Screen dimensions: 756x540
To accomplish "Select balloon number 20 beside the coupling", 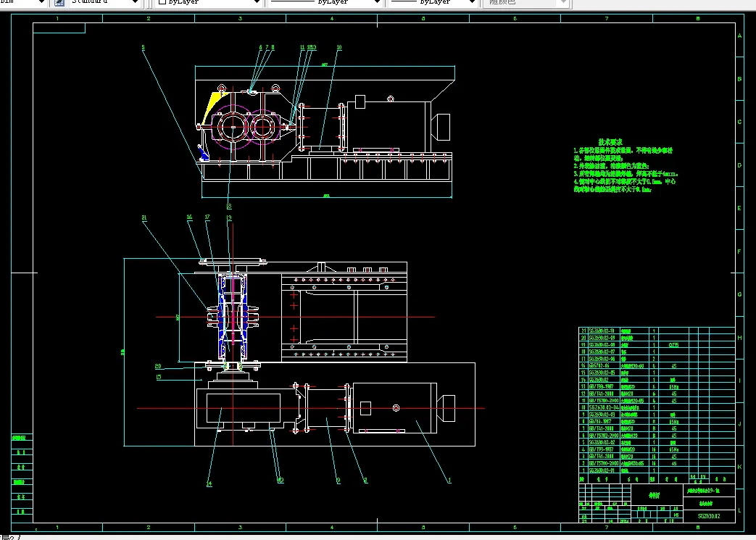I will (x=158, y=367).
